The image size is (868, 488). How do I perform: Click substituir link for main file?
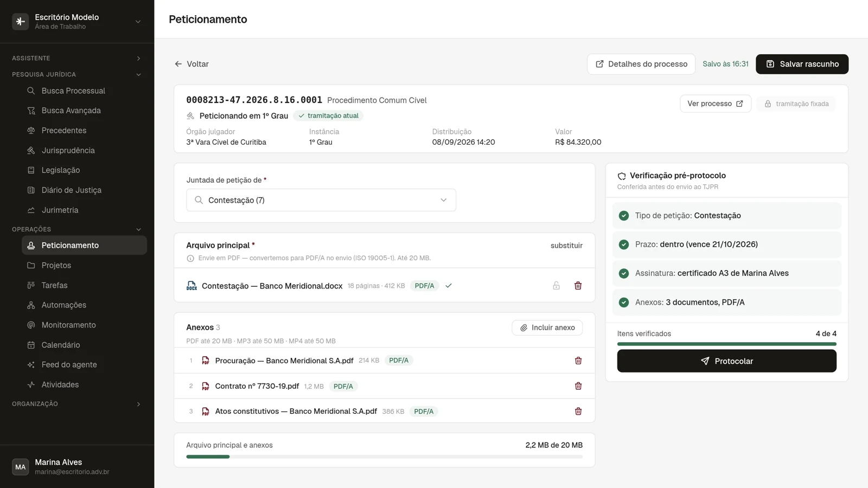point(566,246)
